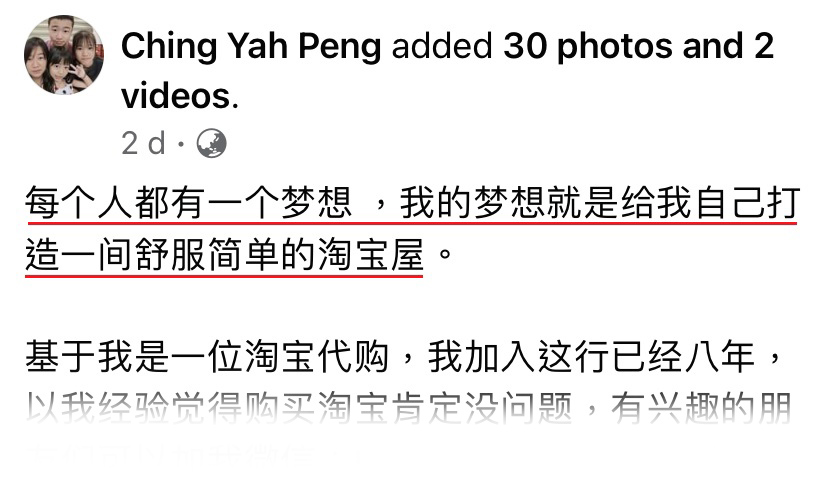Click the red underline beneath 淘宝屋 line

224,275
